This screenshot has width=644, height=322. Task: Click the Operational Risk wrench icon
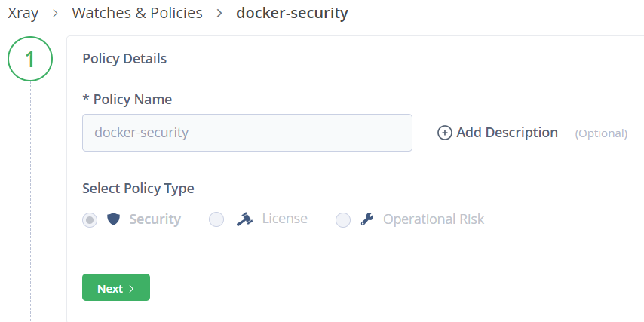(x=366, y=219)
